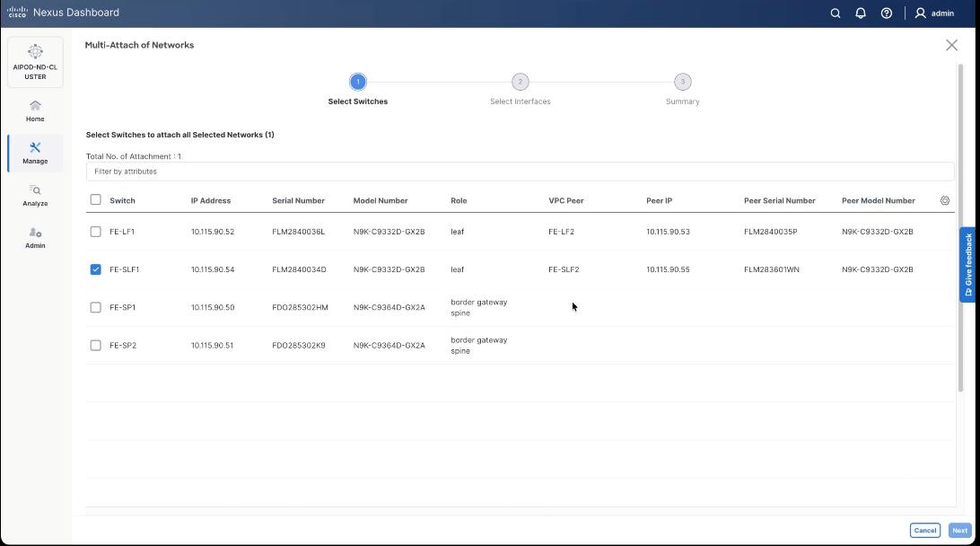Screen dimensions: 980x546
Task: Open the Home navigation icon
Action: [34, 110]
